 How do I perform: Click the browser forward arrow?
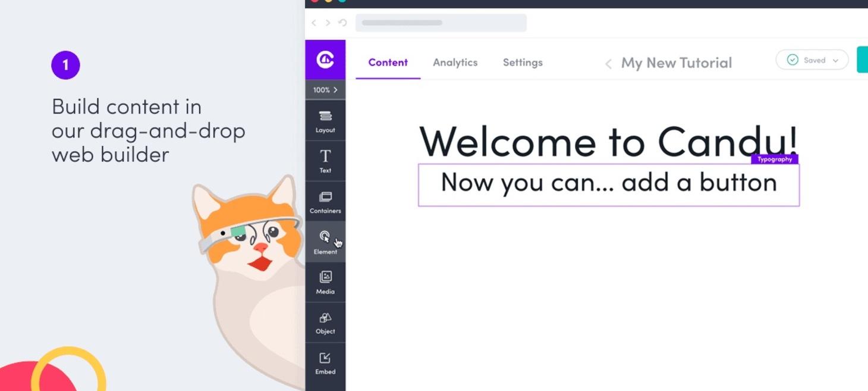tap(328, 23)
